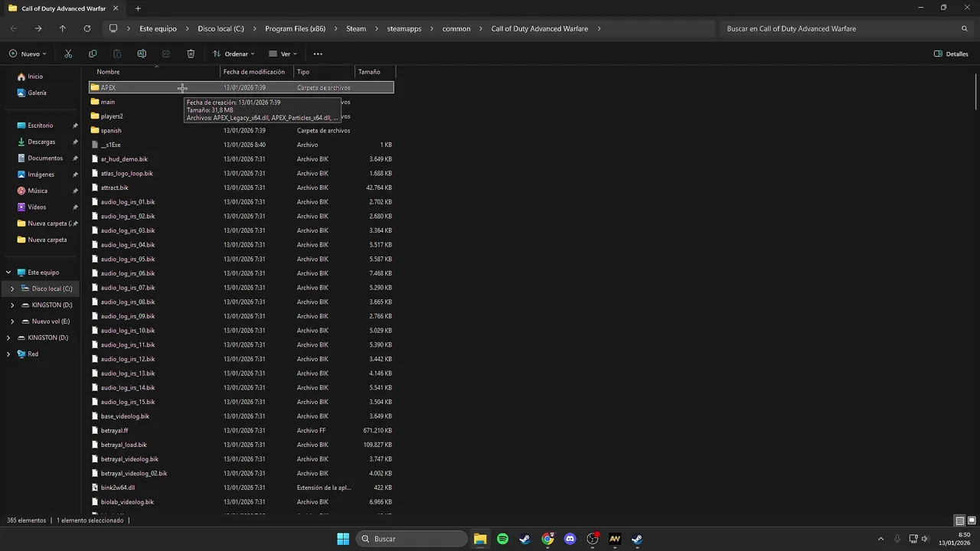980x551 pixels.
Task: Click steamapps in the address breadcrumb
Action: (x=403, y=28)
